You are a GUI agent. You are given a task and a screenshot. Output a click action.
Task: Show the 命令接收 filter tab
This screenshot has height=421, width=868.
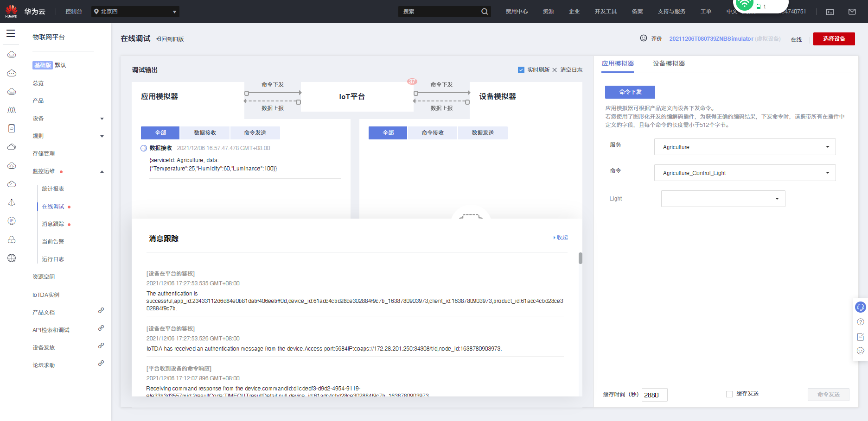tap(433, 133)
